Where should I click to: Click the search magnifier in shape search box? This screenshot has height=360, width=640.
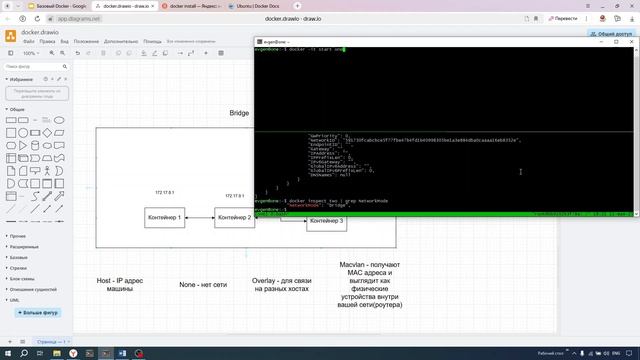click(65, 67)
